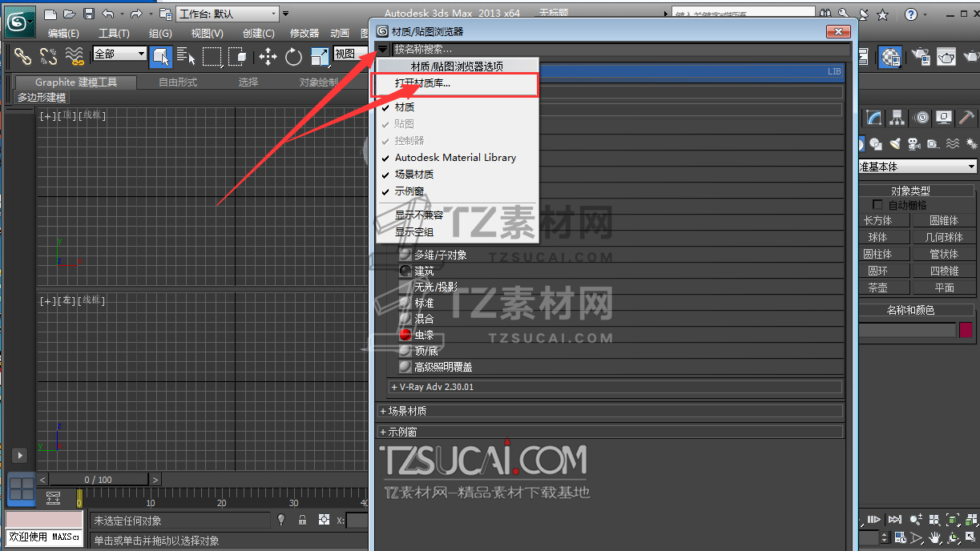Expand the V-Ray Adv 2.30.01 group

click(x=615, y=387)
